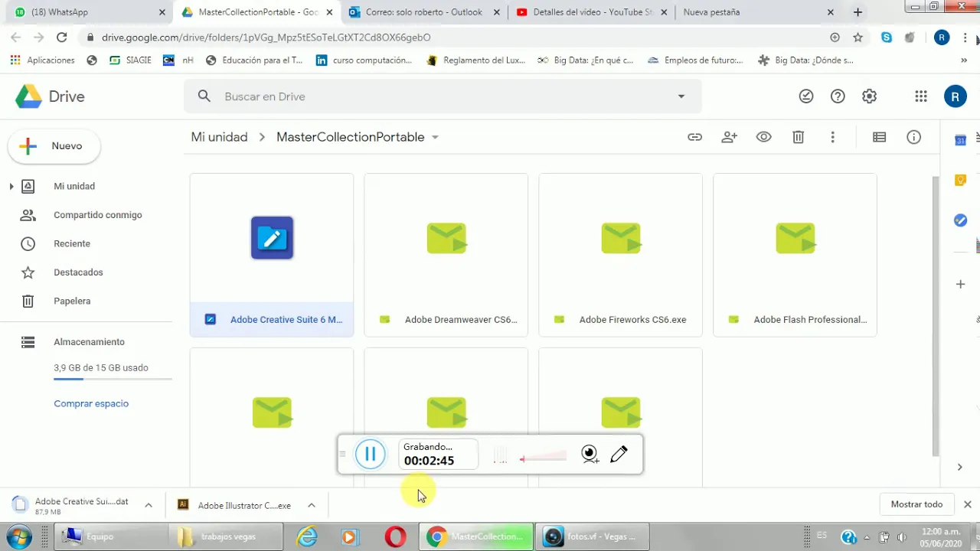Open the Adobe Creative Suite download options arrow
Screen dimensions: 980x551
point(149,505)
